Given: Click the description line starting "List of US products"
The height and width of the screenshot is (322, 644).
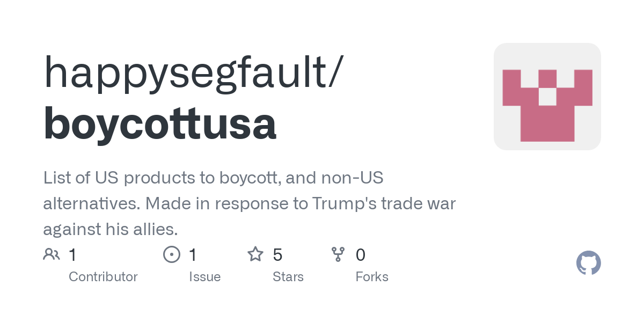Looking at the screenshot, I should pos(213,178).
